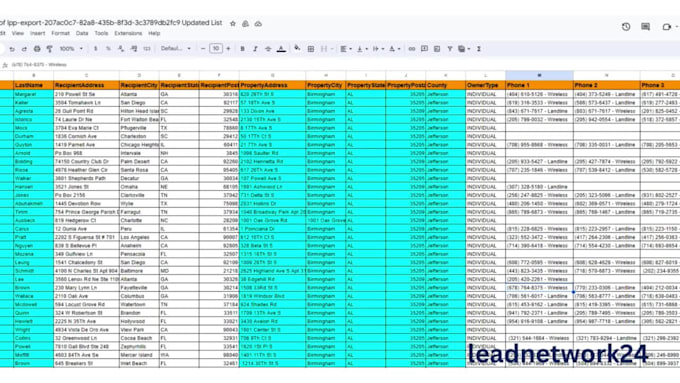Viewport: 680px width, 383px height.
Task: Select the Phone 2 header cell
Action: (606, 85)
